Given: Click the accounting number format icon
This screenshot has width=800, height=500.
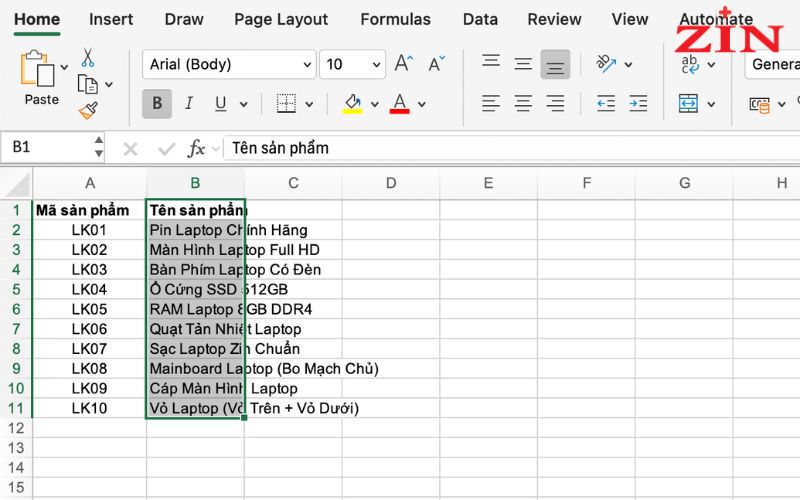Looking at the screenshot, I should coord(759,105).
